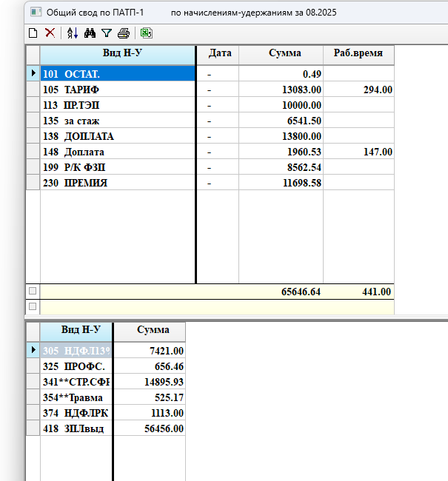Click the printer icon
The height and width of the screenshot is (481, 448).
(124, 33)
